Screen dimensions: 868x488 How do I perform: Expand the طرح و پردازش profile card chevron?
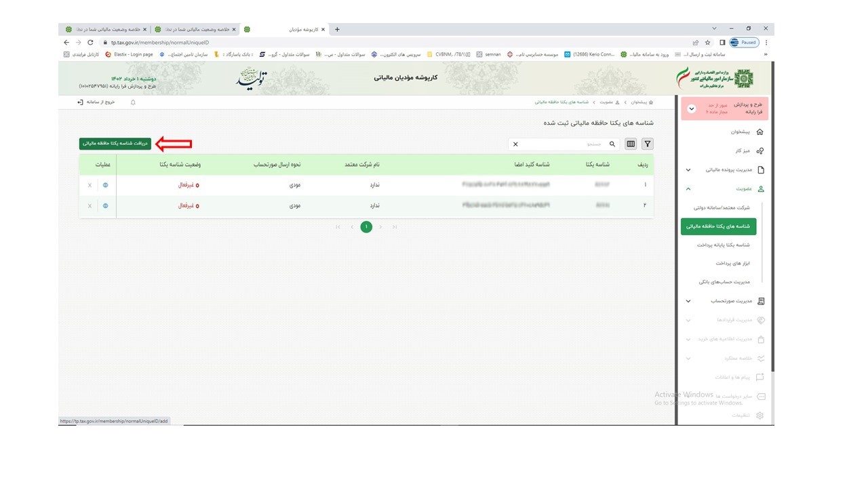692,109
